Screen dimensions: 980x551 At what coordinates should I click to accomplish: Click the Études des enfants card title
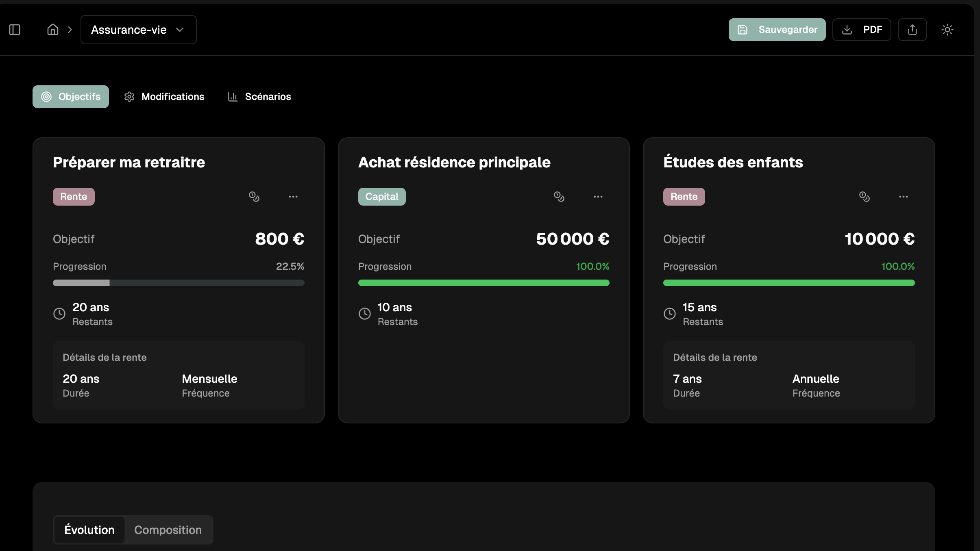tap(733, 162)
